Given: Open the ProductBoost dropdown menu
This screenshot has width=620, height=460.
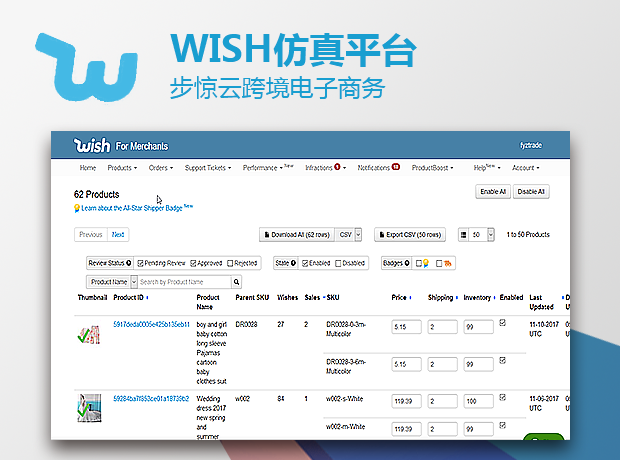Looking at the screenshot, I should (432, 168).
